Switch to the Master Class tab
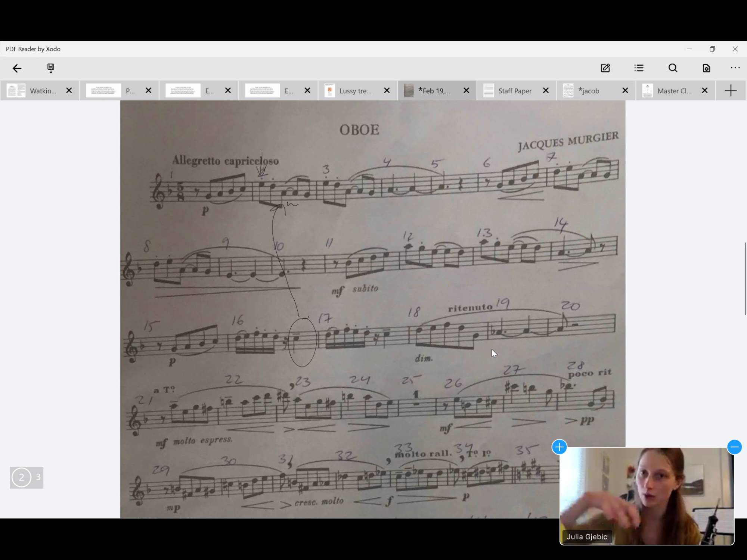 pos(675,90)
